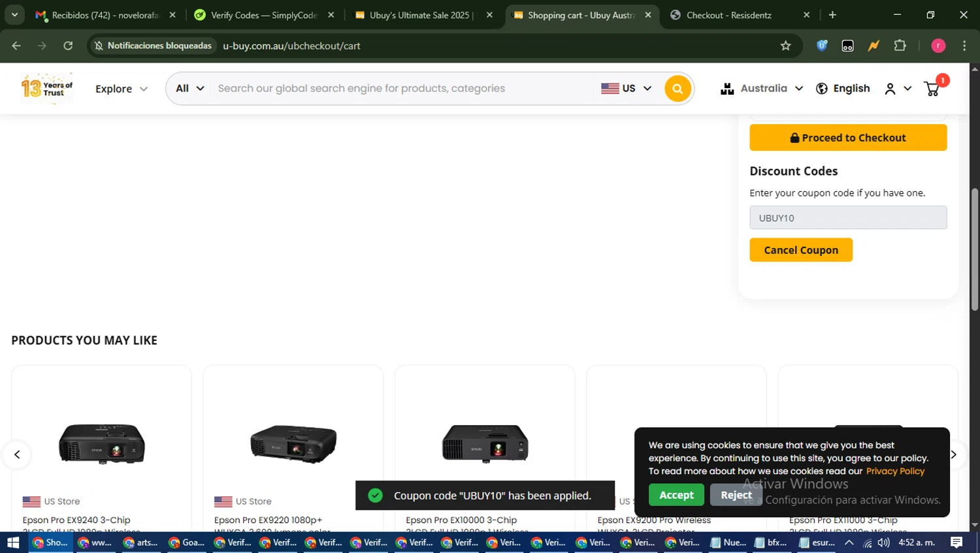Switch to Ubuy's Ultimate Sale 2025 tab

pos(423,15)
